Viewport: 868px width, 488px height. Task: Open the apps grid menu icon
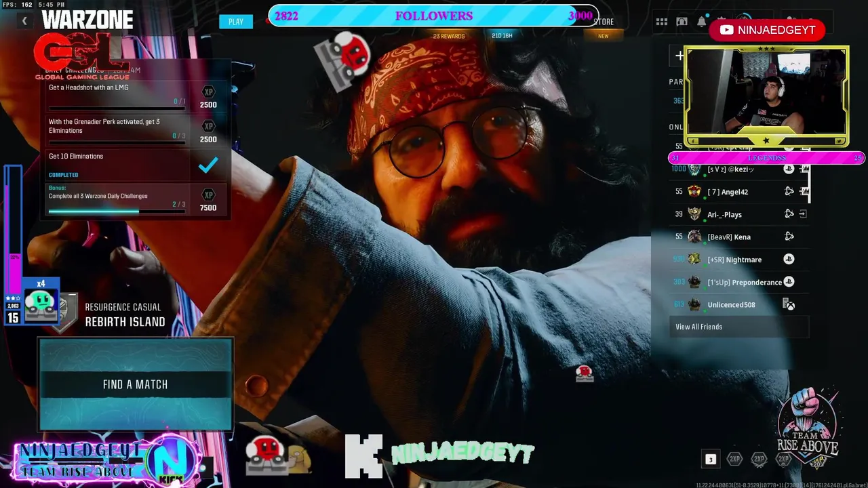(662, 22)
